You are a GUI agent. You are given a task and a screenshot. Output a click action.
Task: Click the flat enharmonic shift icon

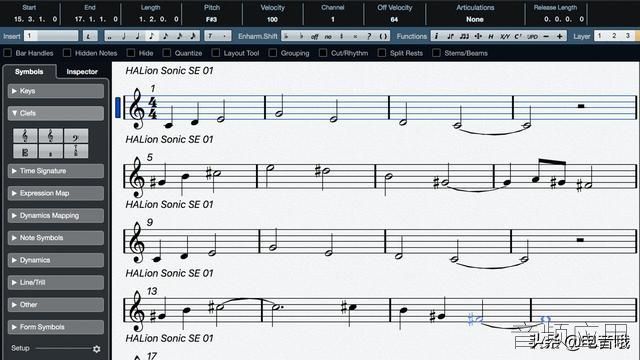pyautogui.click(x=301, y=36)
